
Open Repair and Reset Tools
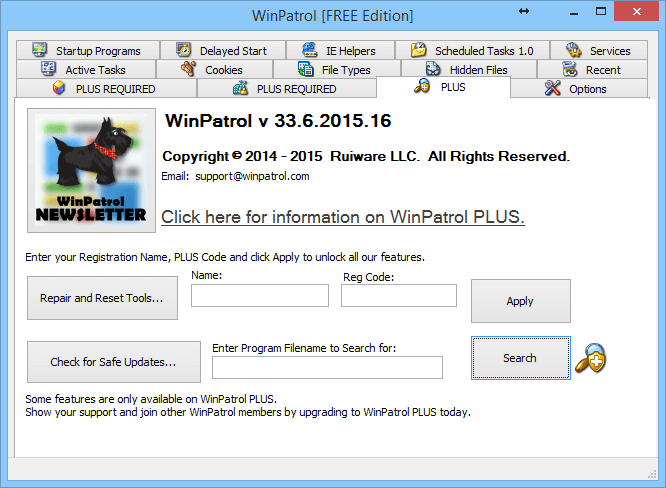tap(102, 298)
